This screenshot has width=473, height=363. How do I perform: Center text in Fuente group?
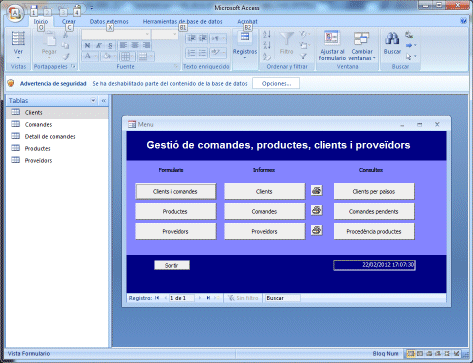pyautogui.click(x=135, y=45)
